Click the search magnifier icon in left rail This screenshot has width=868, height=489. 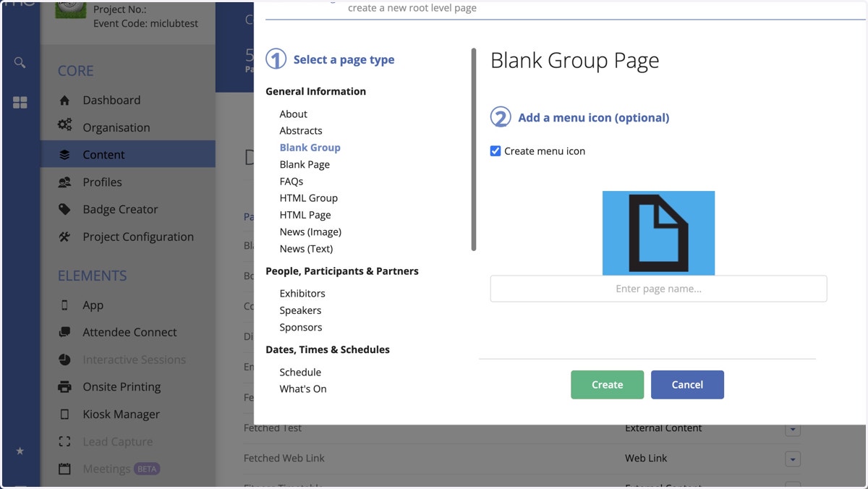(x=20, y=62)
